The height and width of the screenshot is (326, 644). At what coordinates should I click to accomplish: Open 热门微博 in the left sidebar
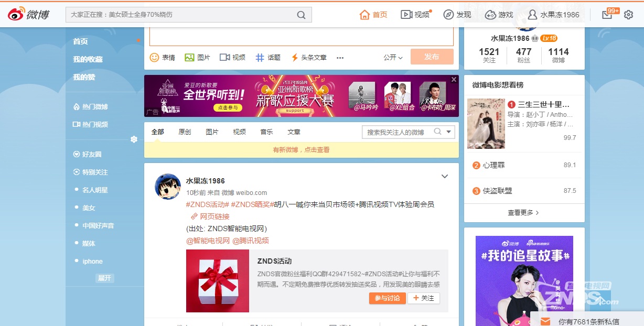click(x=91, y=107)
